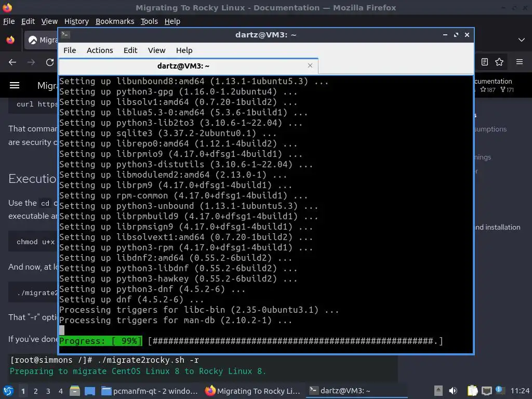The height and width of the screenshot is (399, 532).
Task: Click network status tray icon
Action: tap(486, 391)
